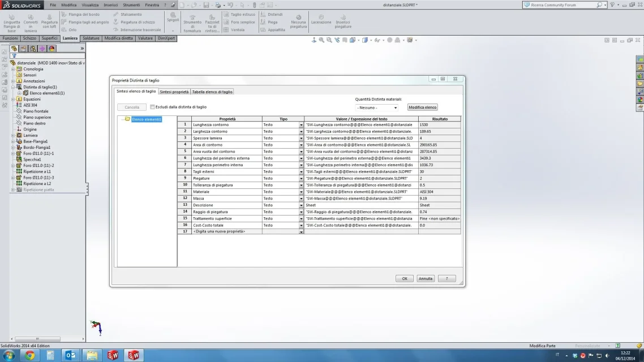
Task: Select the Foro semplice tool
Action: (x=239, y=22)
